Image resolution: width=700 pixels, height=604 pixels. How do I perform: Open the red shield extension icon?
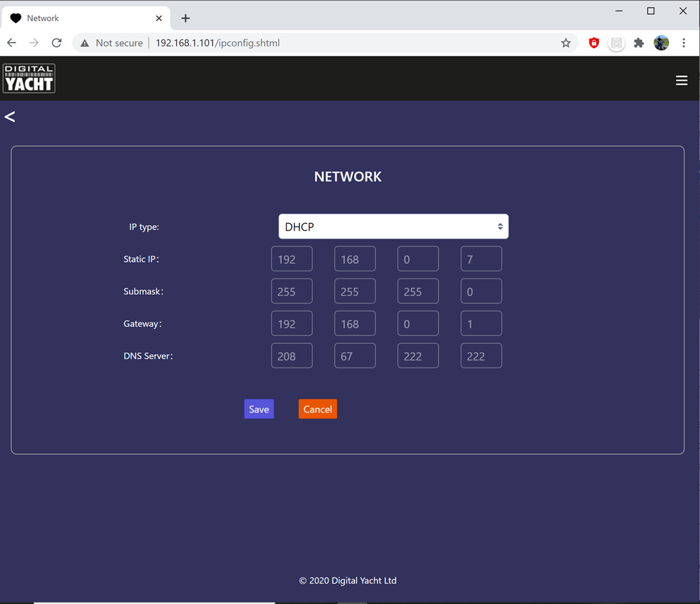click(x=593, y=43)
